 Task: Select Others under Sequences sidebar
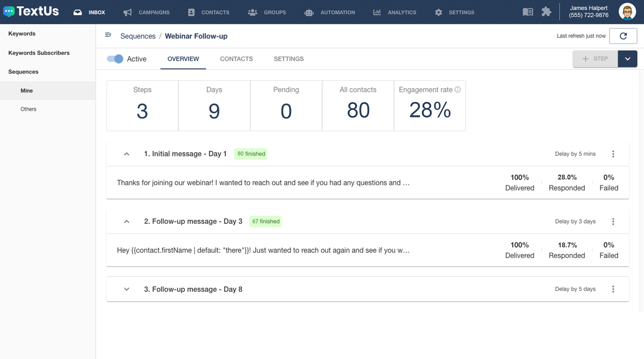(x=28, y=109)
